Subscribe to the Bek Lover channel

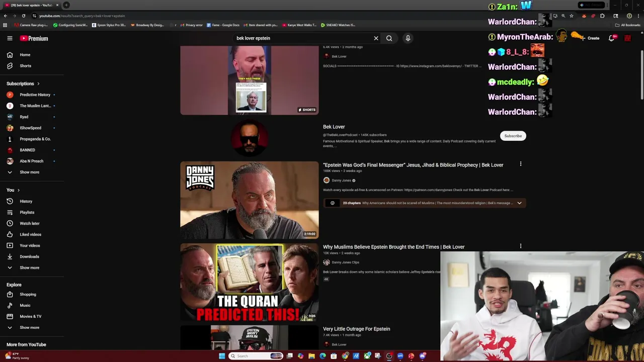(x=513, y=136)
